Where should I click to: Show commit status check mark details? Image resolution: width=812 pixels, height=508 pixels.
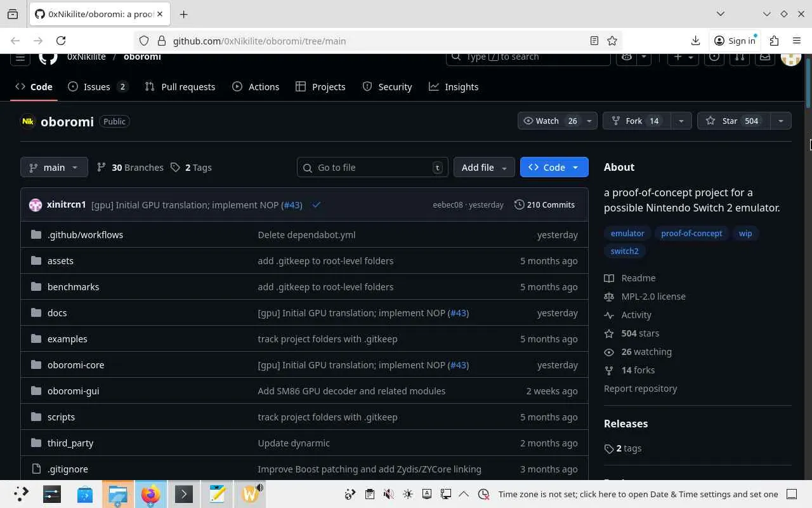click(x=317, y=204)
